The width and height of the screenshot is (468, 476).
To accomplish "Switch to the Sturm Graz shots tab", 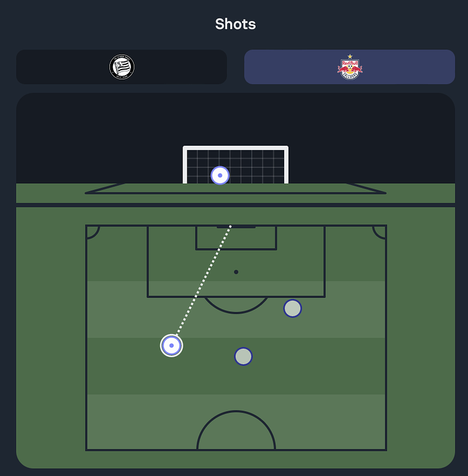I will tap(121, 67).
